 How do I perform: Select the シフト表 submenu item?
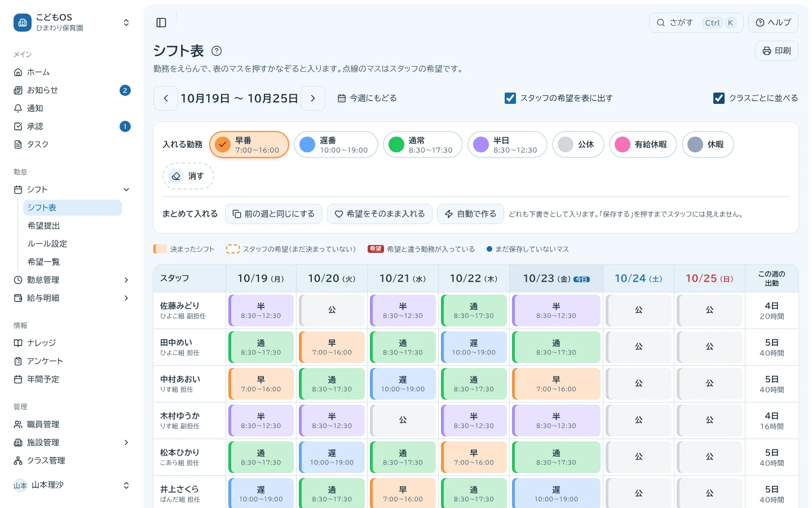72,208
